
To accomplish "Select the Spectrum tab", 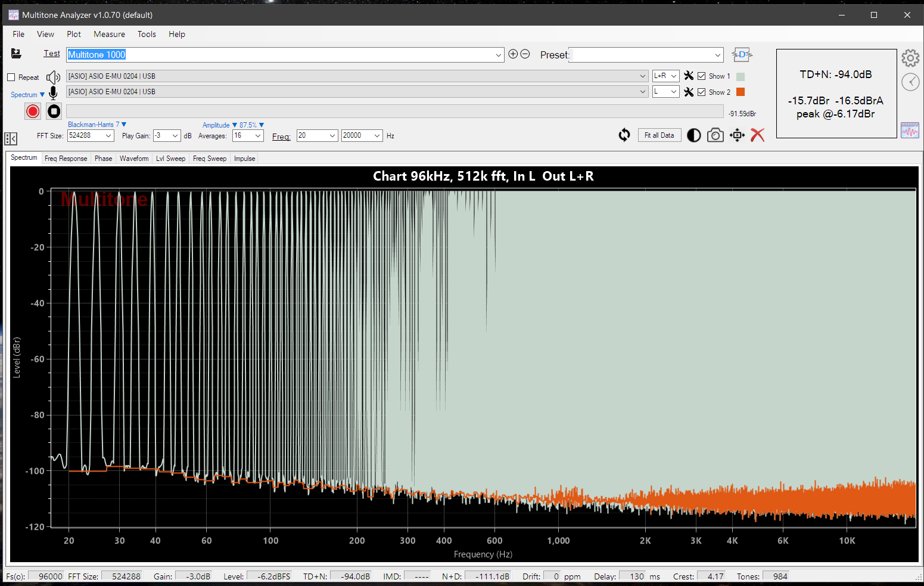I will point(24,158).
